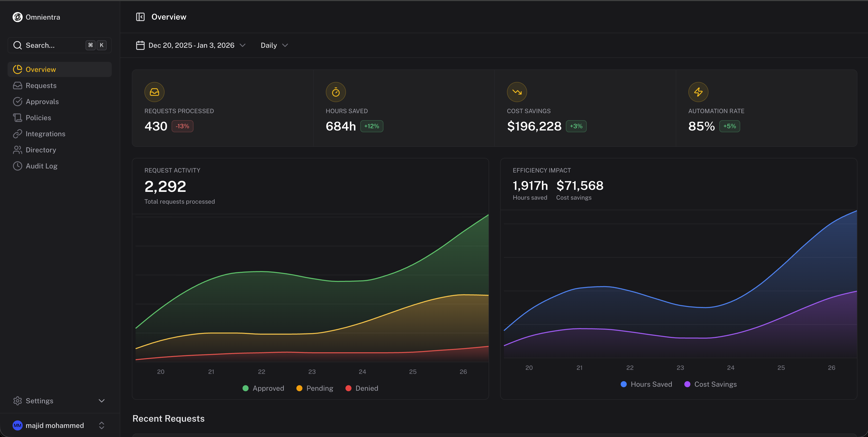The height and width of the screenshot is (437, 868).
Task: Toggle the Pending series in chart legend
Action: click(x=315, y=388)
